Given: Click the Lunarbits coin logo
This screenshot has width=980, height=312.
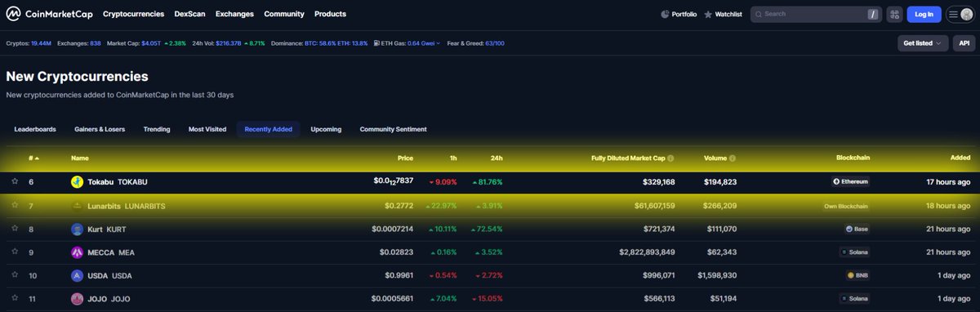Looking at the screenshot, I should pyautogui.click(x=77, y=206).
